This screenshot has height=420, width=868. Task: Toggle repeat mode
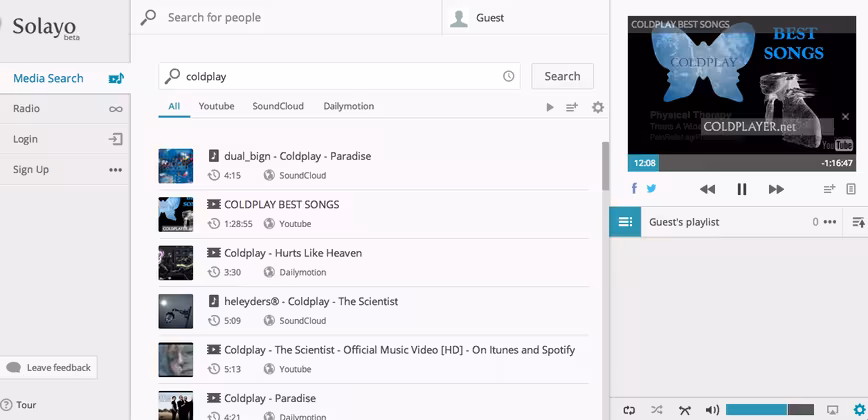coord(629,410)
